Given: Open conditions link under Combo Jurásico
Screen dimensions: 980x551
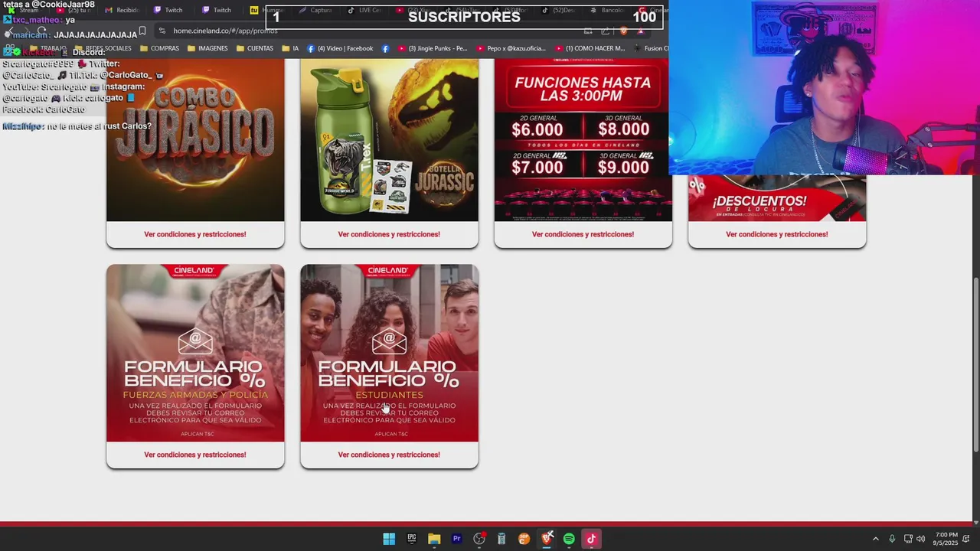Looking at the screenshot, I should point(195,234).
